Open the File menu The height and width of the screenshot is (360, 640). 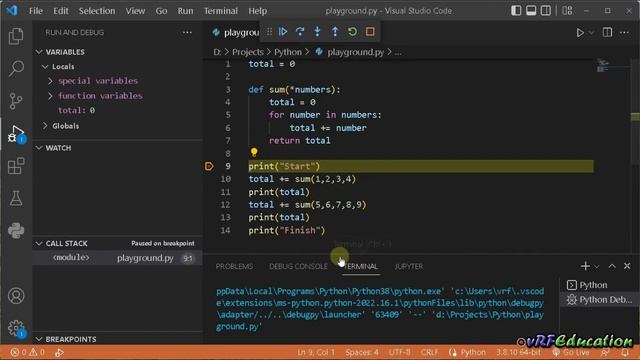coord(36,11)
